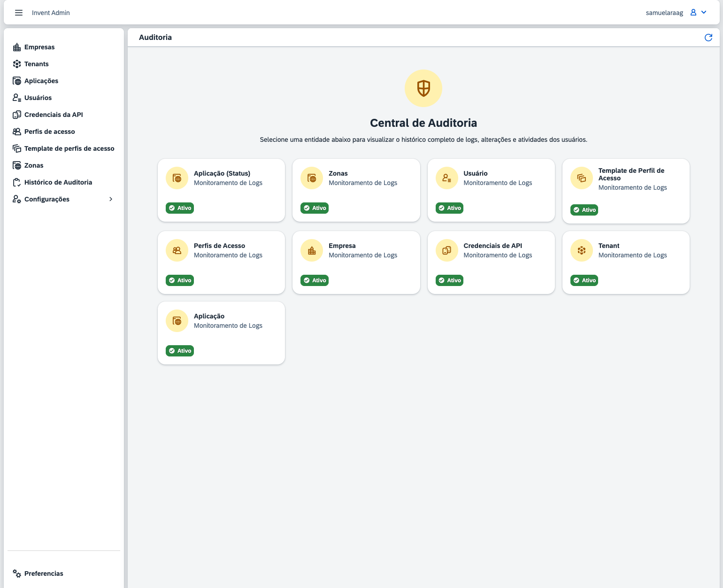Click the Perfis de Acesso card icon

point(177,251)
